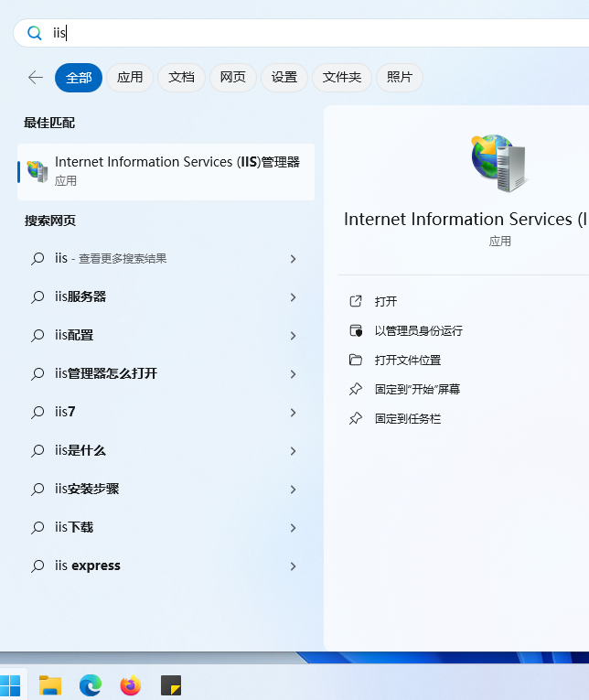
Task: Expand chevron for iis - 查看更多搜索结果
Action: click(x=294, y=259)
